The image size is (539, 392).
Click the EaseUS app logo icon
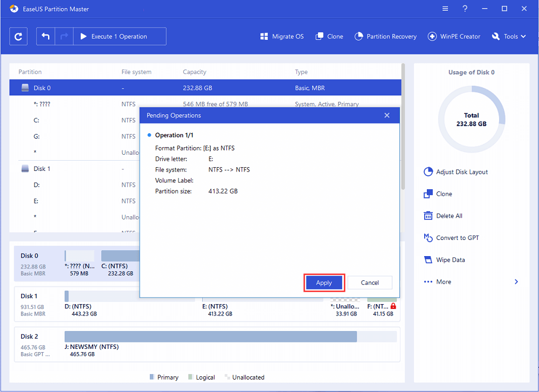[14, 9]
